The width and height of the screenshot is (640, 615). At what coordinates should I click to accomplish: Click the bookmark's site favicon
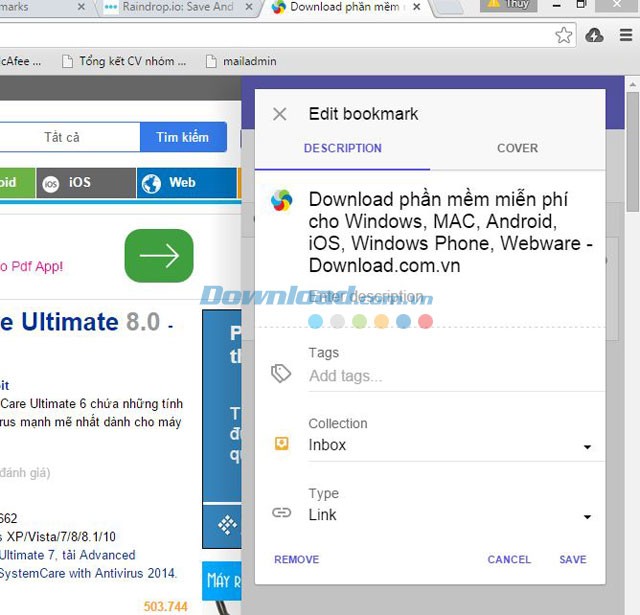(x=281, y=201)
